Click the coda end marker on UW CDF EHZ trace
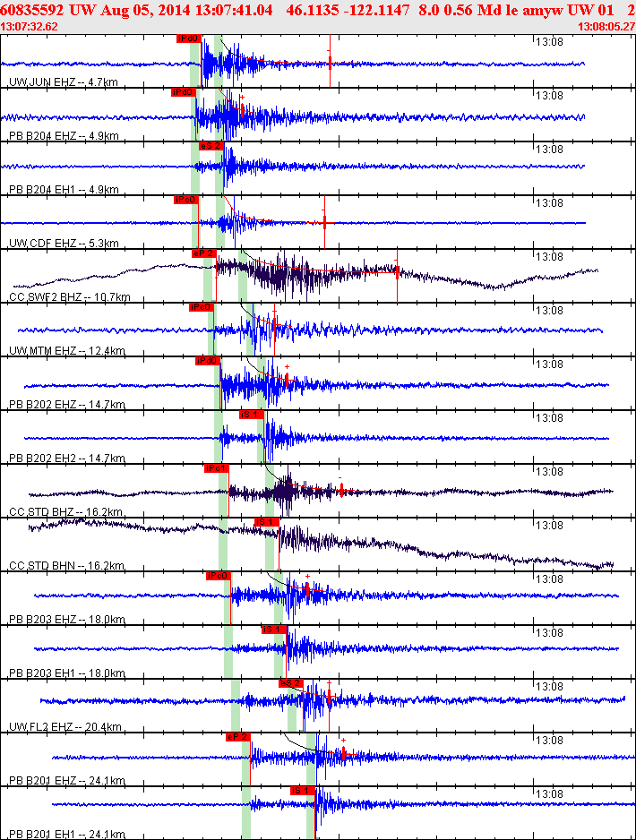The image size is (636, 840). (324, 220)
